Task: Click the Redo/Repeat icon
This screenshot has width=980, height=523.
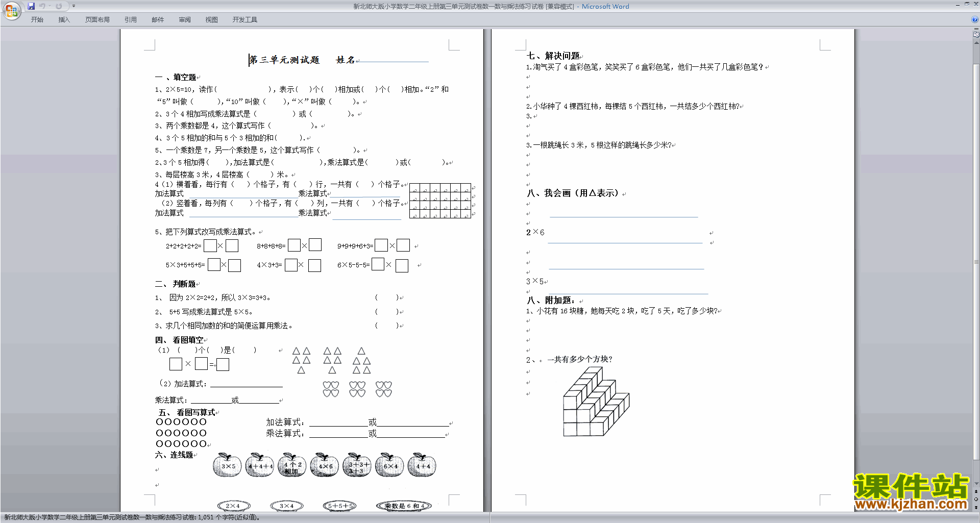Action: click(x=59, y=6)
